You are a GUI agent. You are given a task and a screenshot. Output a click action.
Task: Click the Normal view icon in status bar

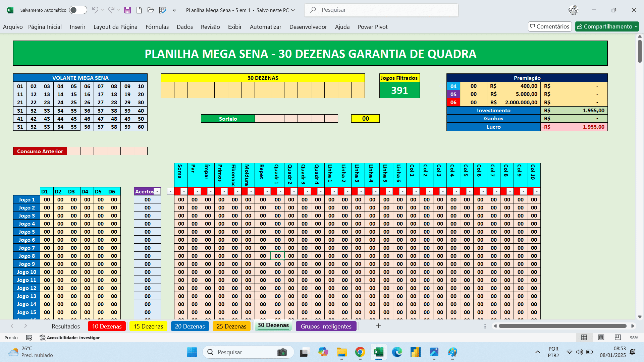(x=584, y=338)
